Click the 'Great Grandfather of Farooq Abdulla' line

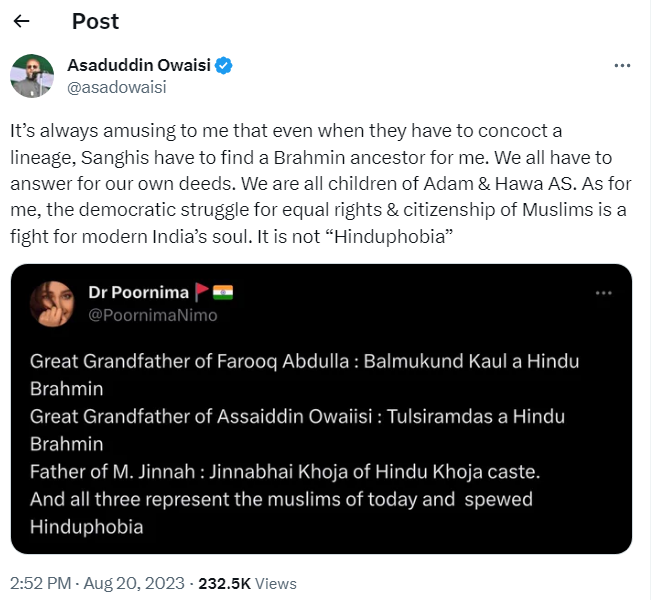[x=166, y=361]
